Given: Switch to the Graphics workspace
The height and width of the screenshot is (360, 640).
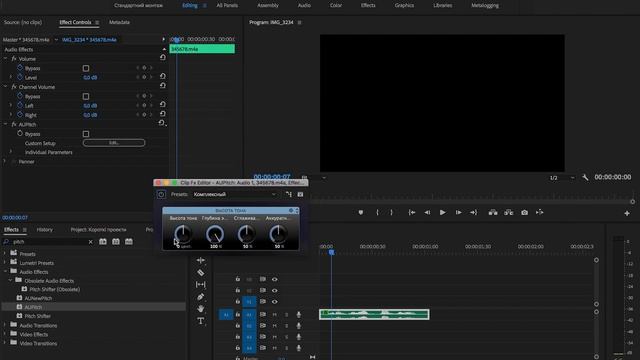Looking at the screenshot, I should (x=404, y=5).
